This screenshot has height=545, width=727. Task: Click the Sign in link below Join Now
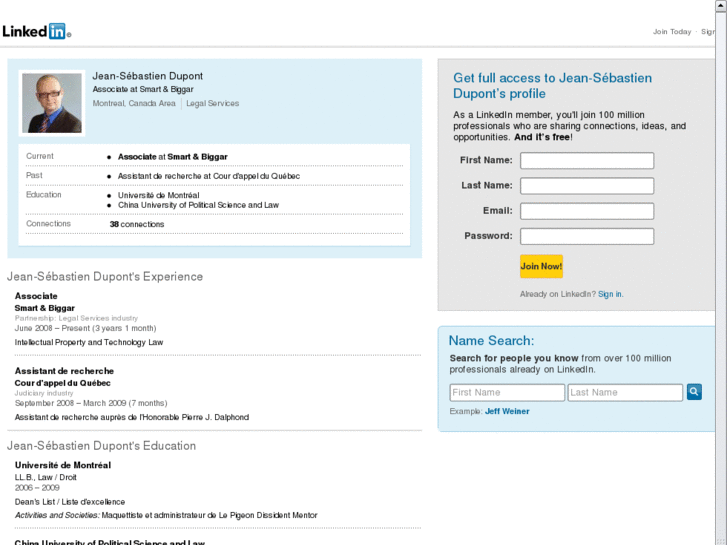click(610, 294)
